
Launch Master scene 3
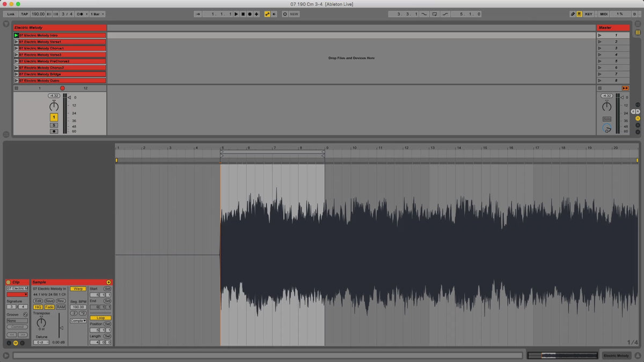click(x=600, y=48)
